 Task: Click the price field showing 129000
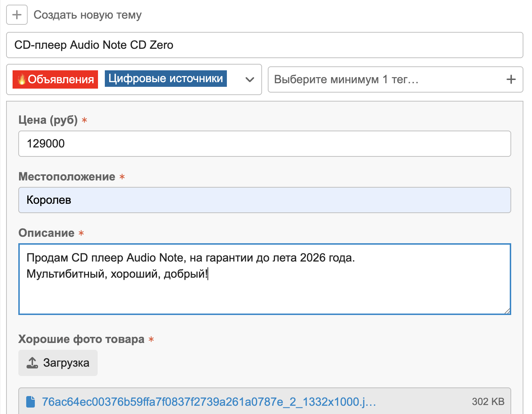(264, 144)
